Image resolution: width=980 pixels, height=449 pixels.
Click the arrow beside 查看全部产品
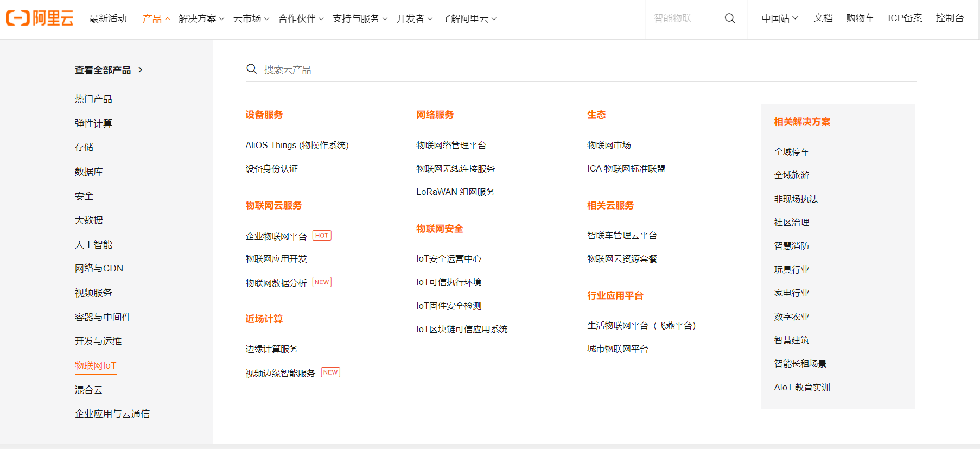click(141, 70)
